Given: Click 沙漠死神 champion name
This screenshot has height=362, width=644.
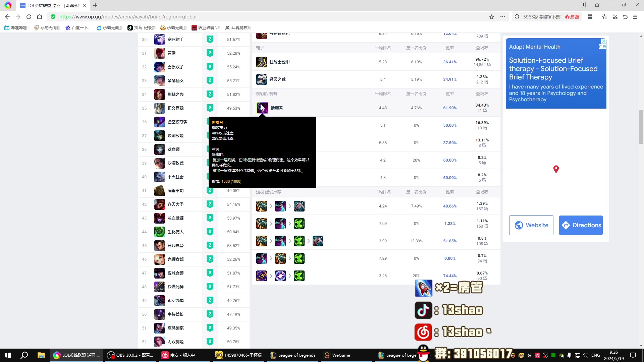Looking at the screenshot, I should 175,287.
